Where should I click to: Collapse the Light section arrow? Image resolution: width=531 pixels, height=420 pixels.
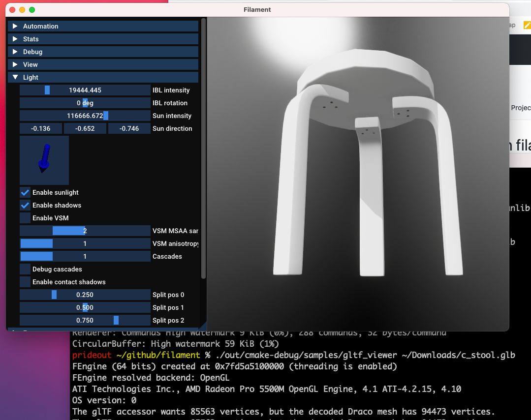pos(15,77)
